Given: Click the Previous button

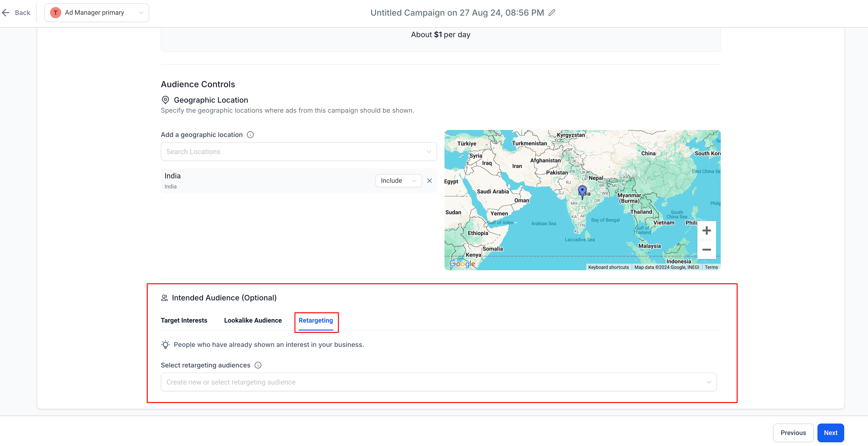Looking at the screenshot, I should pos(793,432).
